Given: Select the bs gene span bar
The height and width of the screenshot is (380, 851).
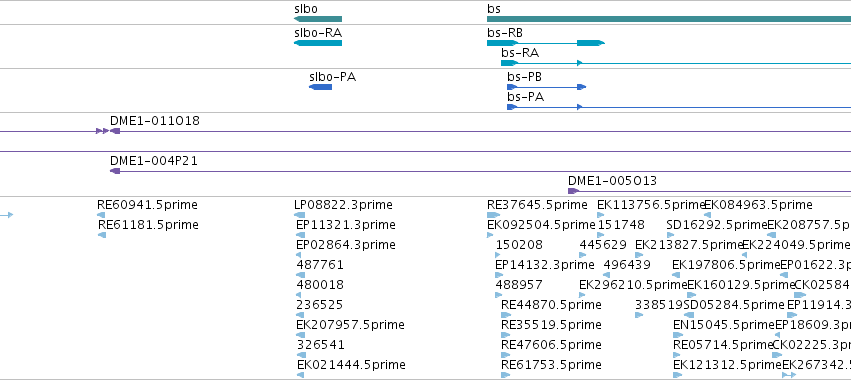Looking at the screenshot, I should point(669,19).
